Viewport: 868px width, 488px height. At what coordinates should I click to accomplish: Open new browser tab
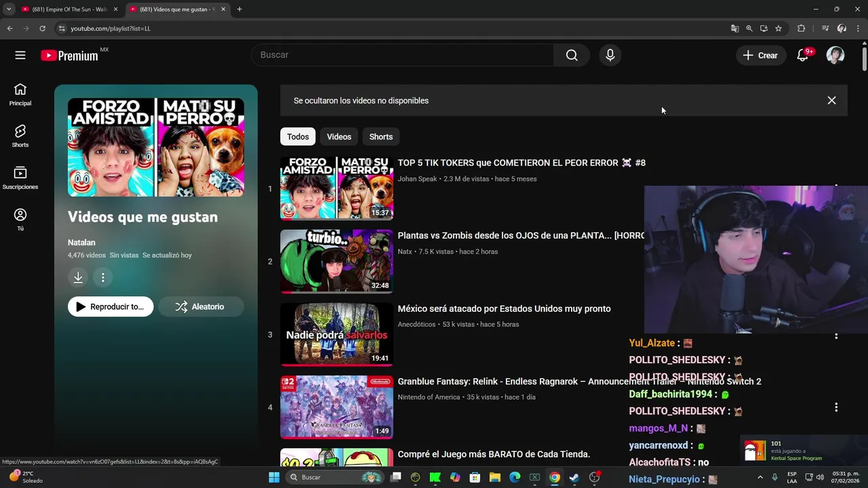pyautogui.click(x=239, y=9)
